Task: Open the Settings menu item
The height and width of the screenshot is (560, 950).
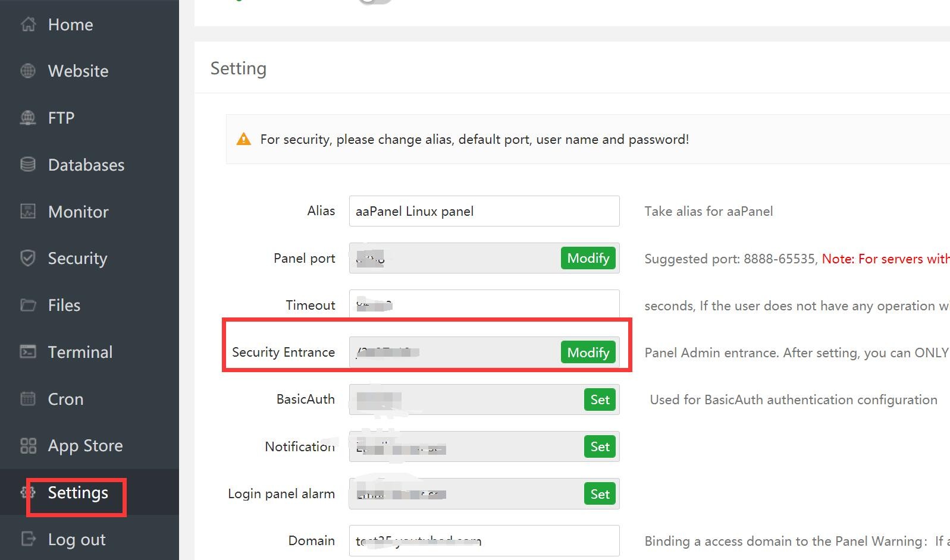Action: [78, 493]
